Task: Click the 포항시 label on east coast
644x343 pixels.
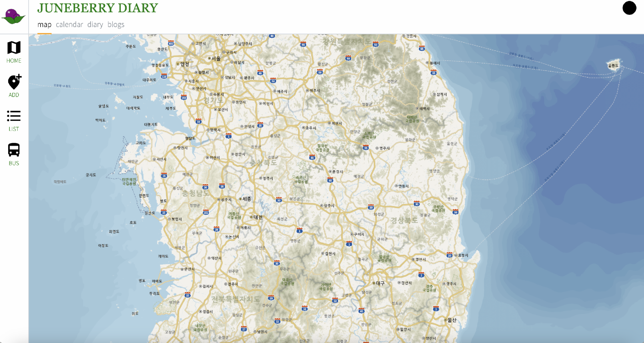Action: click(x=463, y=255)
